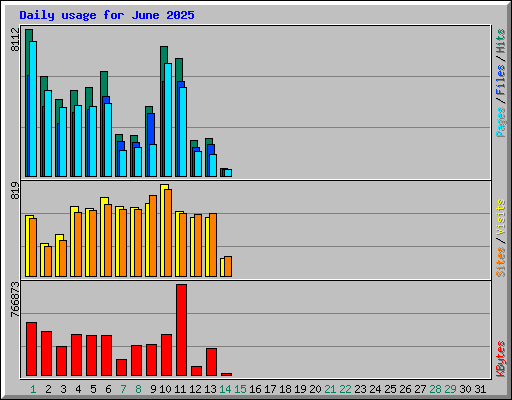Click the day 23 axis label
The image size is (512, 400).
[x=360, y=389]
